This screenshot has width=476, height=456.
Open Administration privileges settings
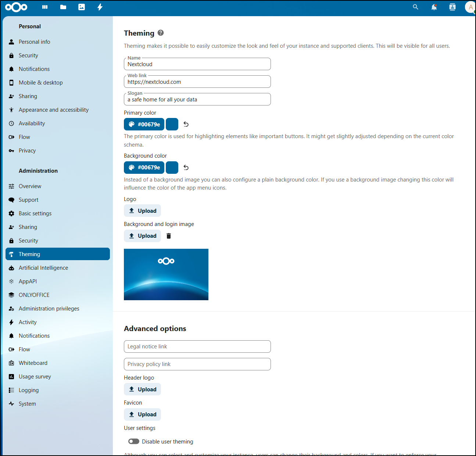click(58, 309)
